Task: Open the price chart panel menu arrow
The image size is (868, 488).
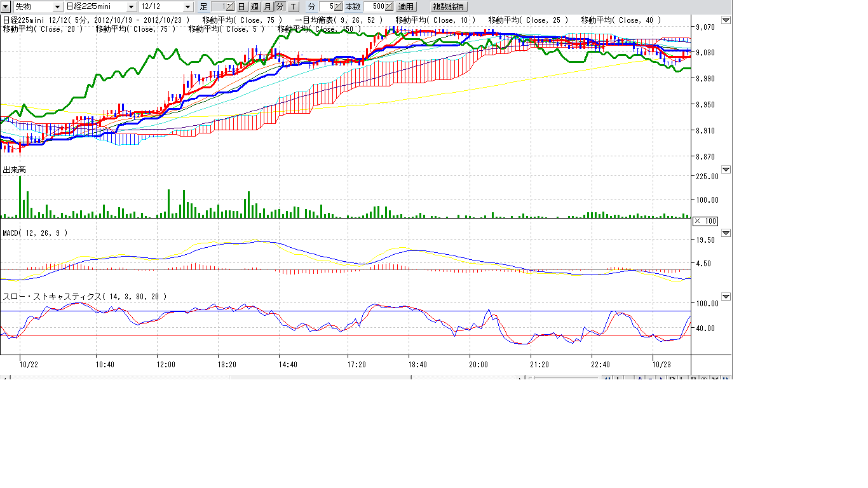Action: point(726,20)
